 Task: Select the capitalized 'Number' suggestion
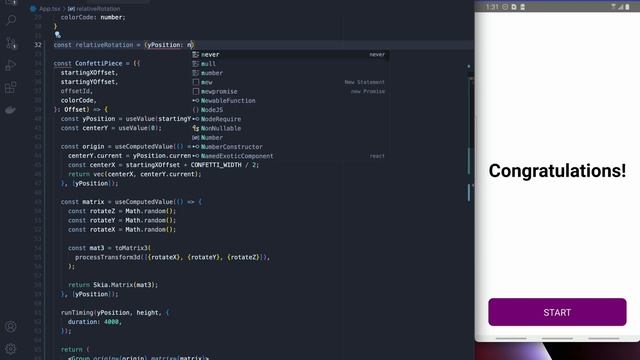pos(290,138)
